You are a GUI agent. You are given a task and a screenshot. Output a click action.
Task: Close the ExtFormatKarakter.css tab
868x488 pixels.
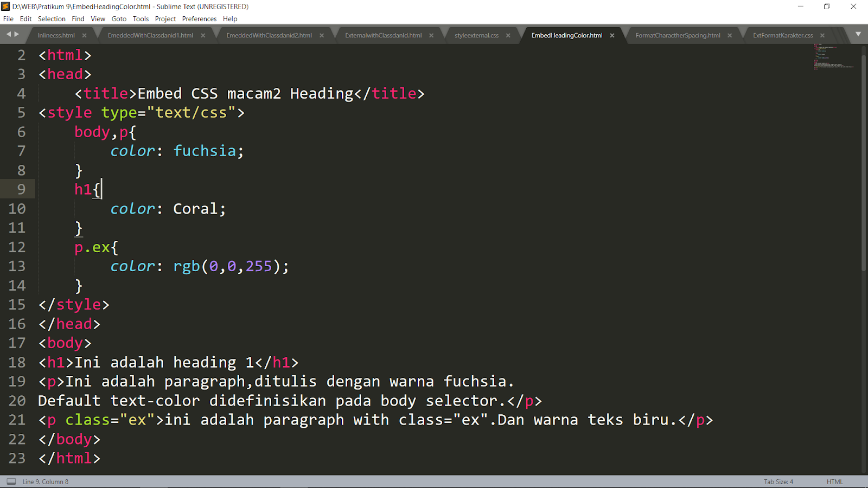(822, 35)
